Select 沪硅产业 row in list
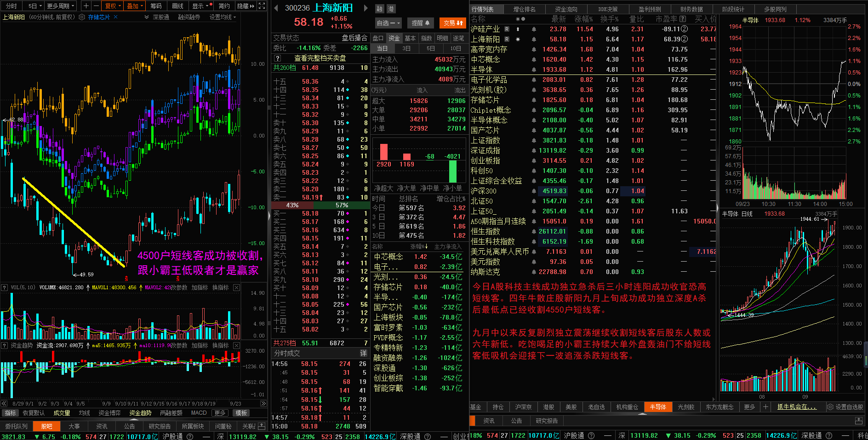The image size is (868, 440). [593, 29]
